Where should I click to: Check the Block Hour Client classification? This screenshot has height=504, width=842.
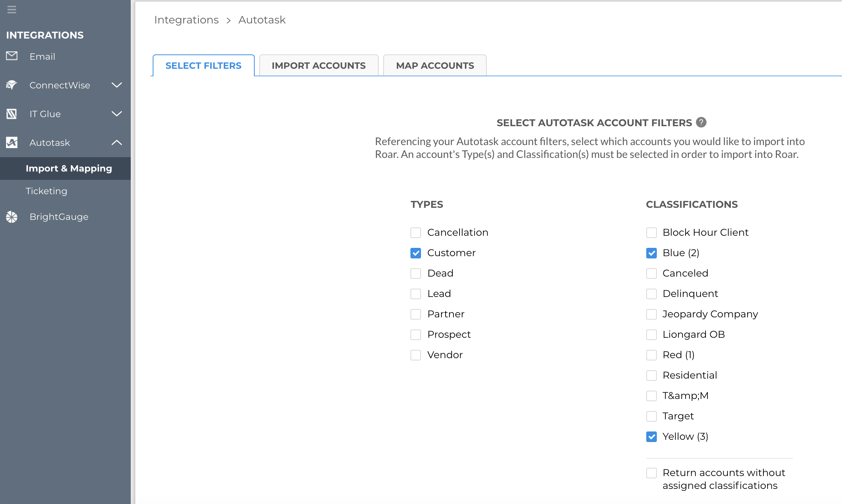(651, 232)
